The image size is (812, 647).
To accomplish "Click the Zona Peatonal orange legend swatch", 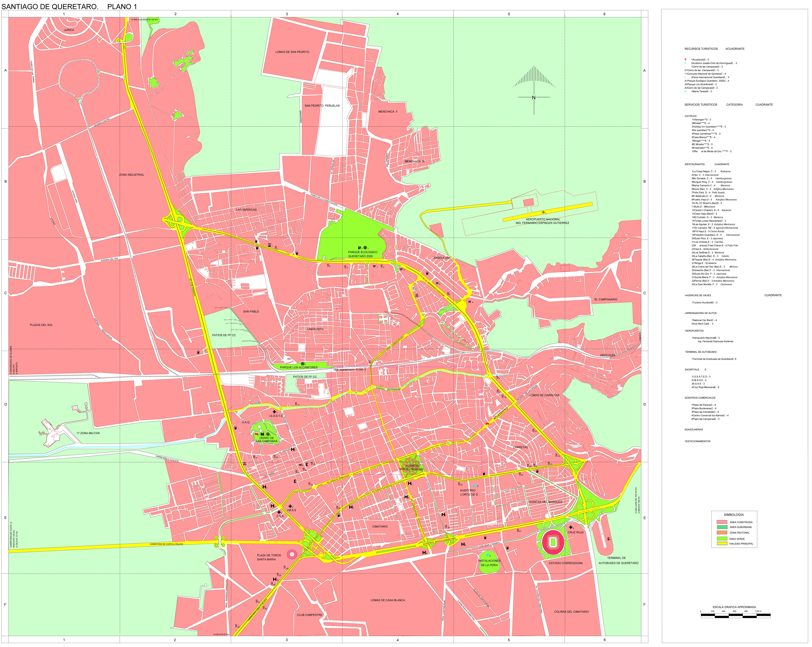I will 722,533.
